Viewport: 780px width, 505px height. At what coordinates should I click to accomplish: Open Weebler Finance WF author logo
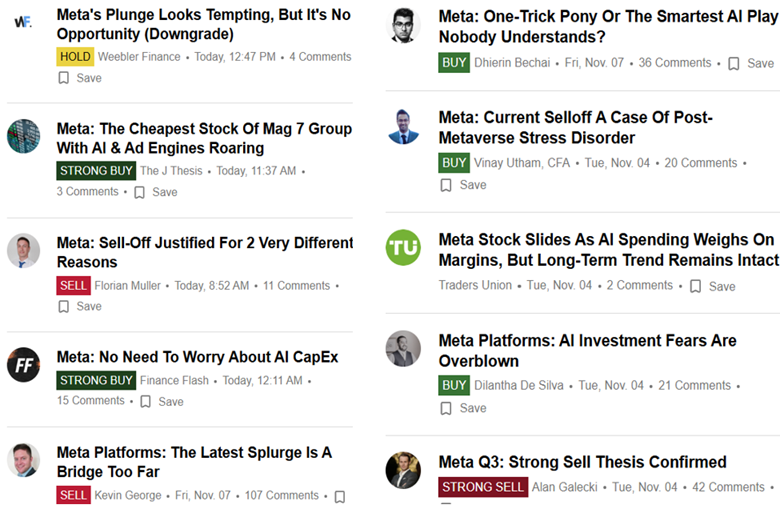click(x=23, y=22)
